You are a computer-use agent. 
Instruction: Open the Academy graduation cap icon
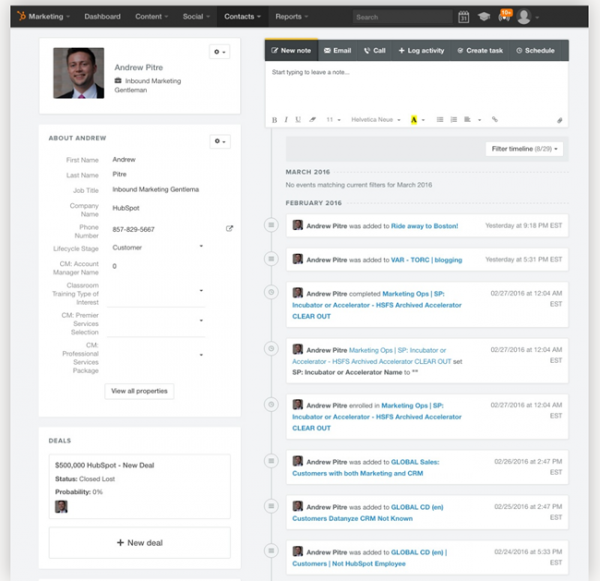(x=484, y=16)
